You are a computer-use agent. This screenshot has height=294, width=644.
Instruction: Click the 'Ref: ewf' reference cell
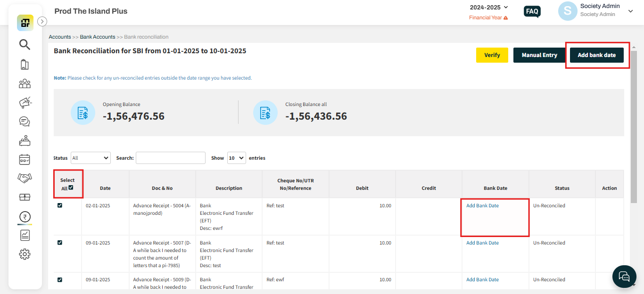pos(275,279)
